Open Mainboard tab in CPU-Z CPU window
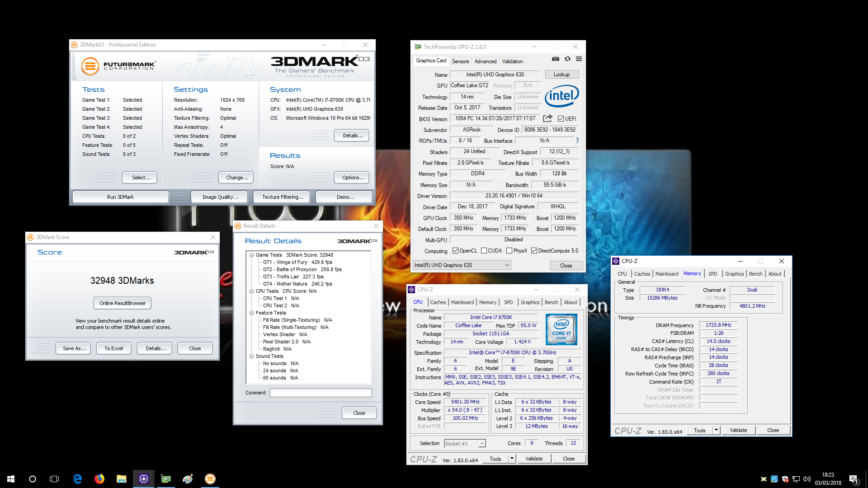868x488 pixels. coord(462,302)
